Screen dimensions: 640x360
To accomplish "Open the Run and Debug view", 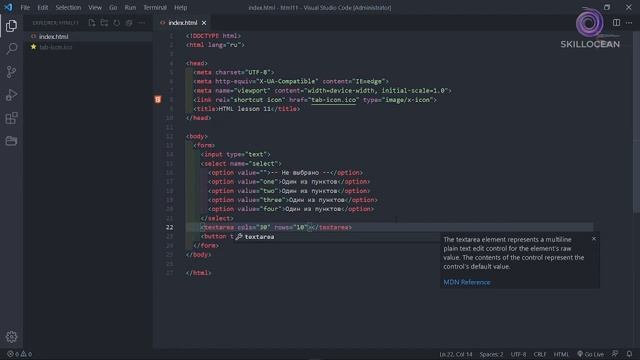I will (x=11, y=95).
